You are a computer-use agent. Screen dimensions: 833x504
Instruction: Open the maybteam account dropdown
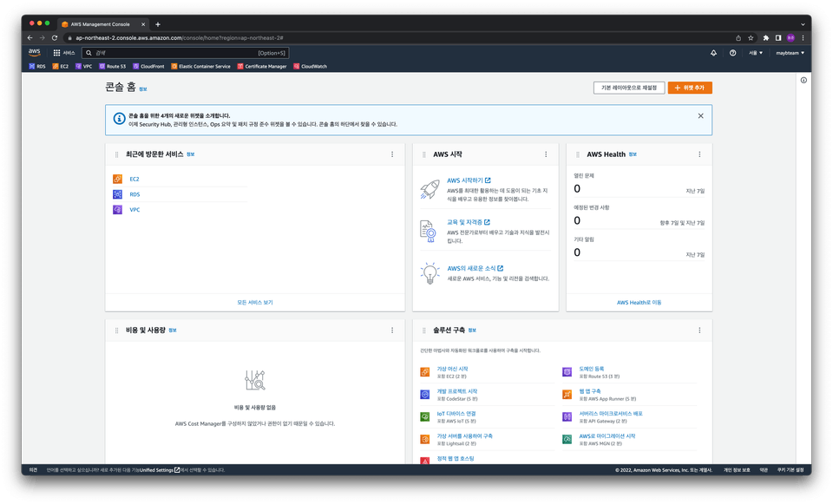[x=790, y=53]
